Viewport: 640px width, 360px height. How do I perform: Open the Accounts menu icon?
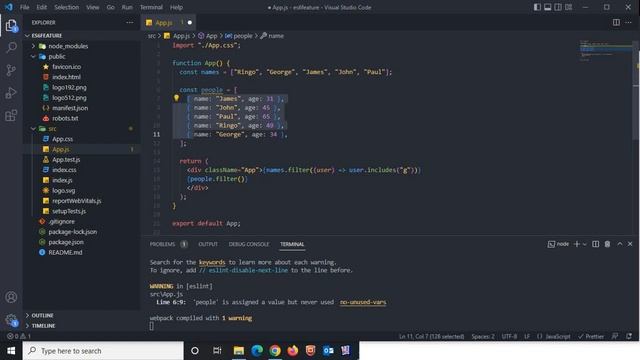click(11, 297)
